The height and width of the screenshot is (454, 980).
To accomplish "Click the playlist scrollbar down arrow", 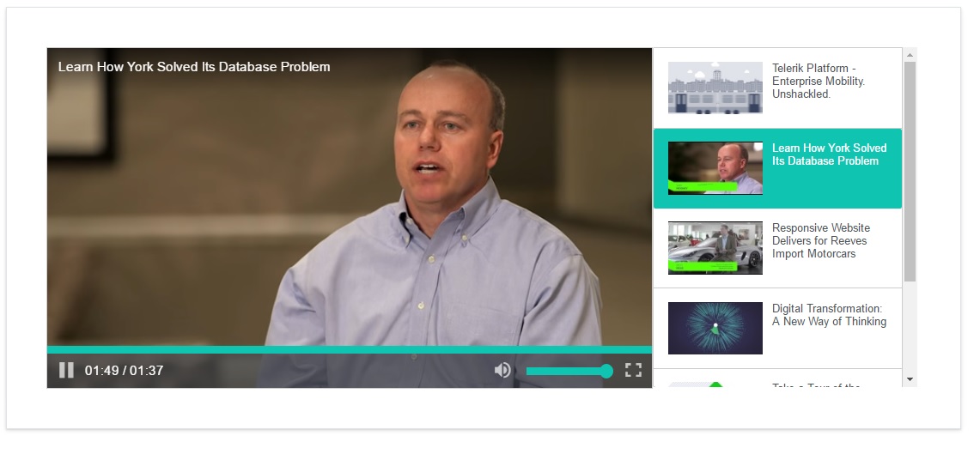I will click(910, 379).
